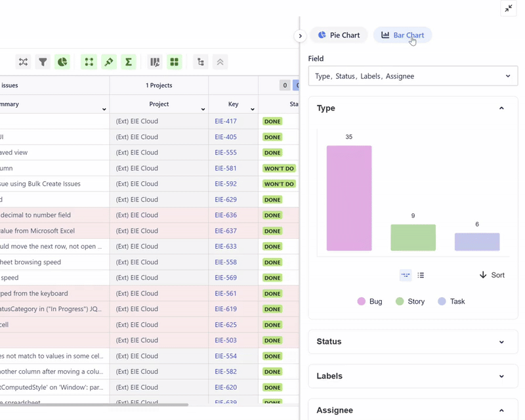Click the double chevron up icon
The height and width of the screenshot is (420, 525).
click(220, 62)
